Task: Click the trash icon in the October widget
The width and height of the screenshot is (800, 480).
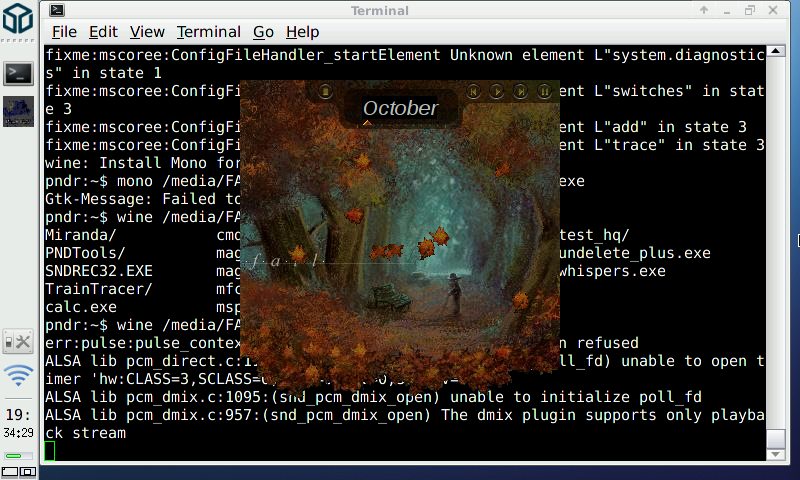Action: [325, 92]
